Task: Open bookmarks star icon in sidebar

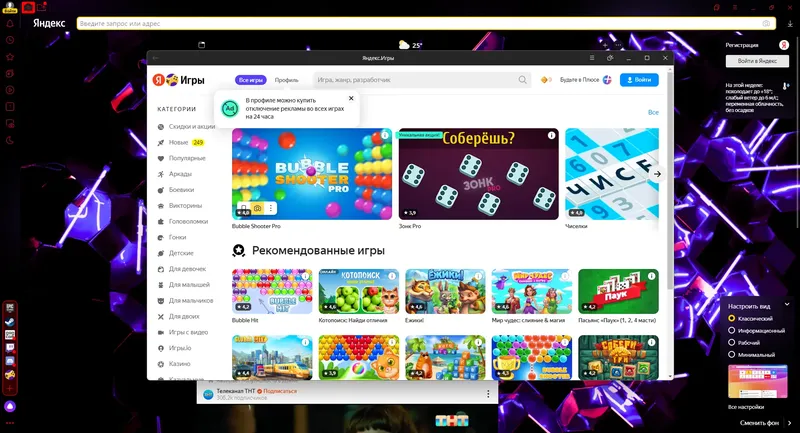Action: point(10,57)
